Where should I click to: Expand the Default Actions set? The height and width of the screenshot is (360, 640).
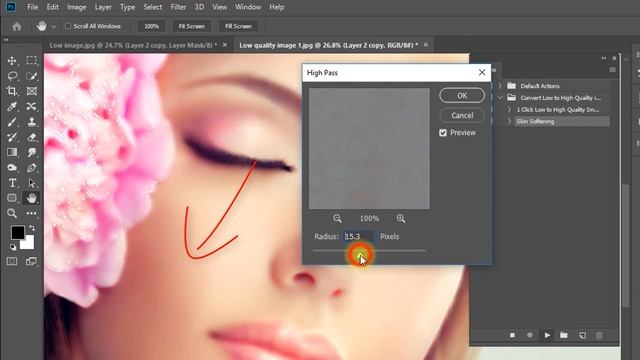pos(500,86)
